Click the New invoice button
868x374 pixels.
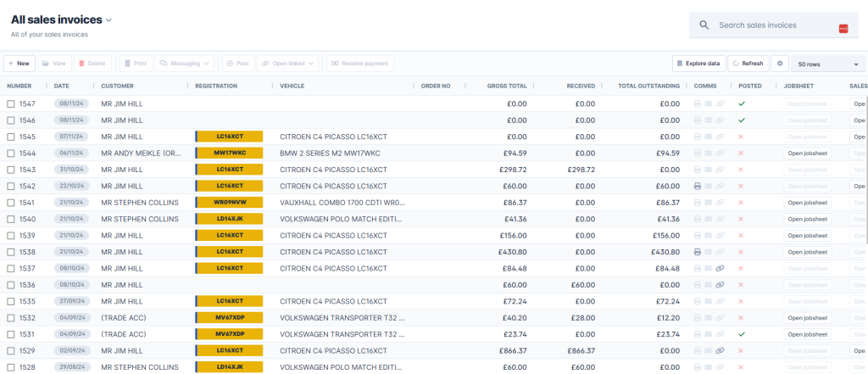pos(19,64)
